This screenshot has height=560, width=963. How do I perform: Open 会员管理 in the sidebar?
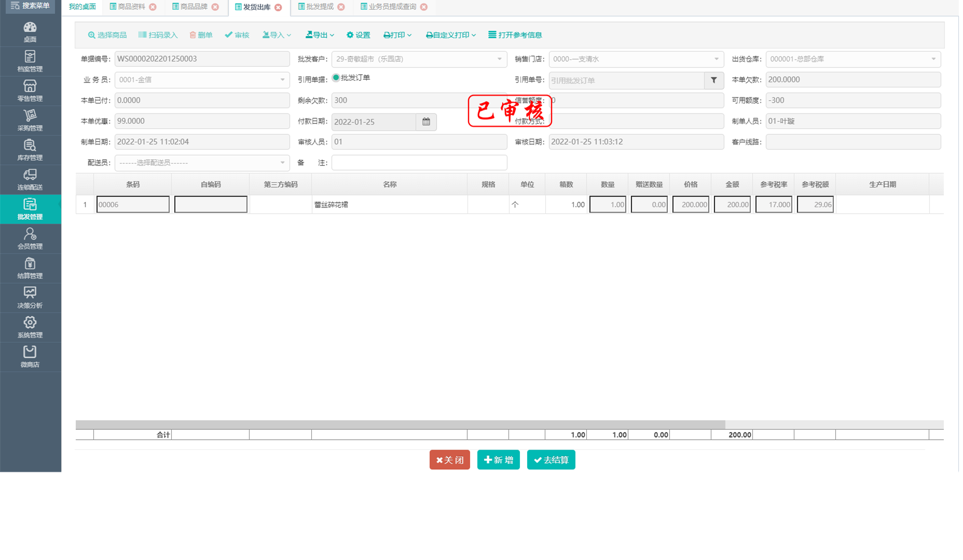[x=30, y=239]
